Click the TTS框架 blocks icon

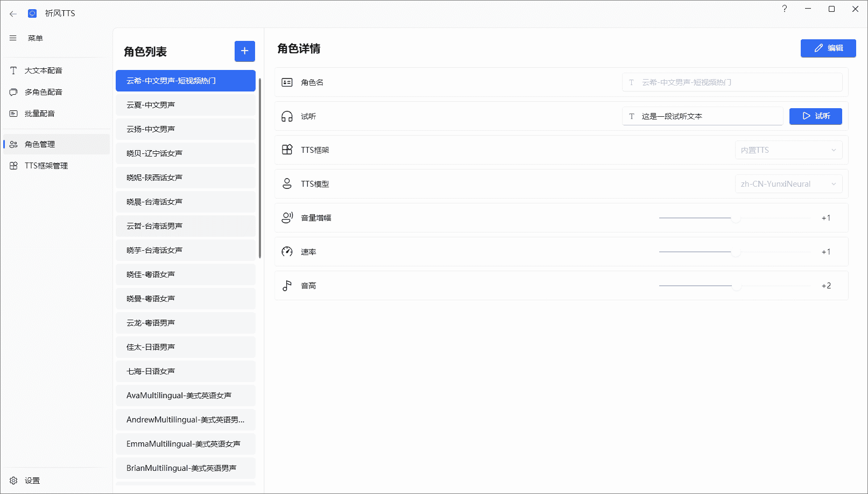click(x=287, y=150)
